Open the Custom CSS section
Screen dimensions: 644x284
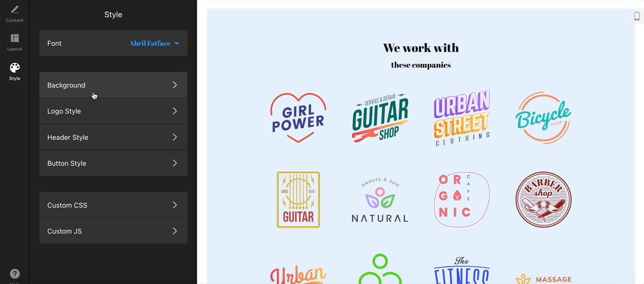113,205
